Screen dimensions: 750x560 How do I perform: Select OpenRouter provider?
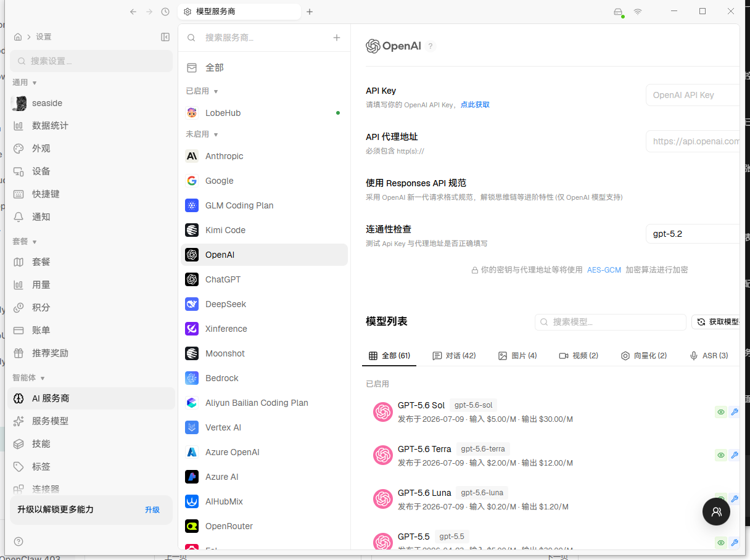(x=264, y=526)
